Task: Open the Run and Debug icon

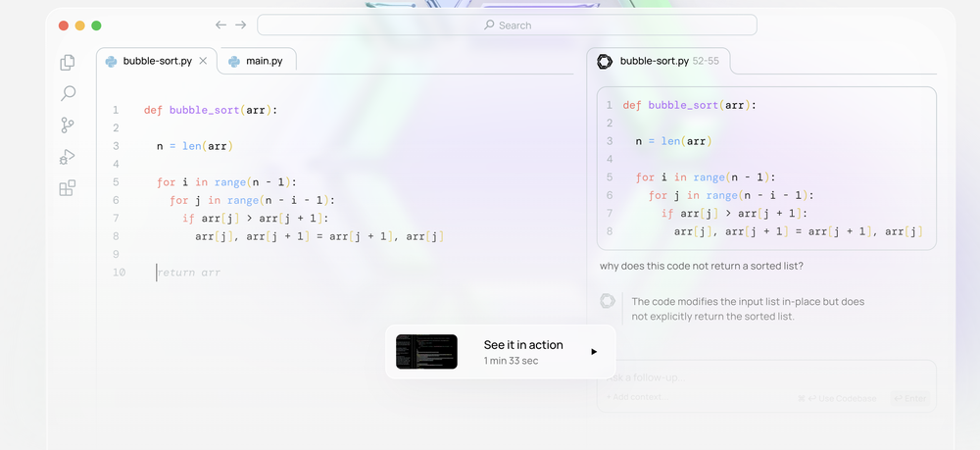Action: pos(67,156)
